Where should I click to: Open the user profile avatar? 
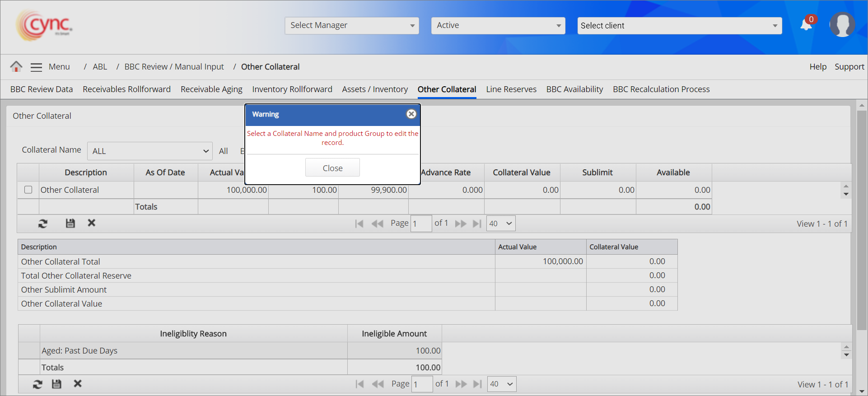[x=842, y=25]
